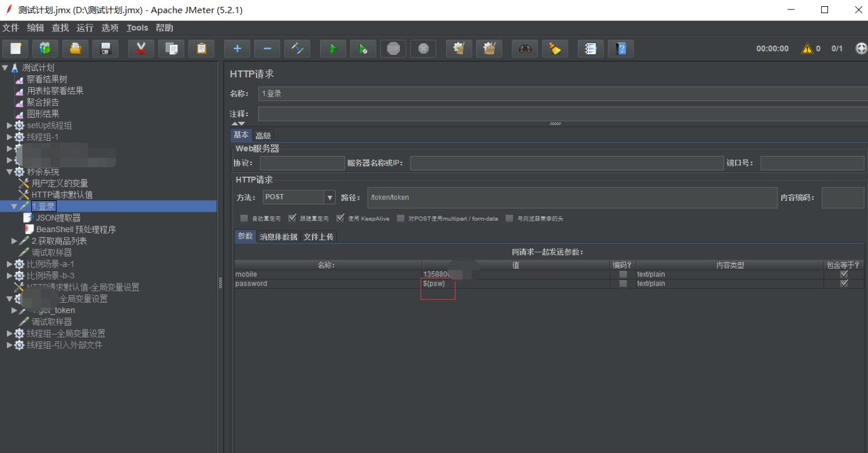Toggle 包含等于? checkbox for the password row
The width and height of the screenshot is (868, 453).
tap(844, 283)
